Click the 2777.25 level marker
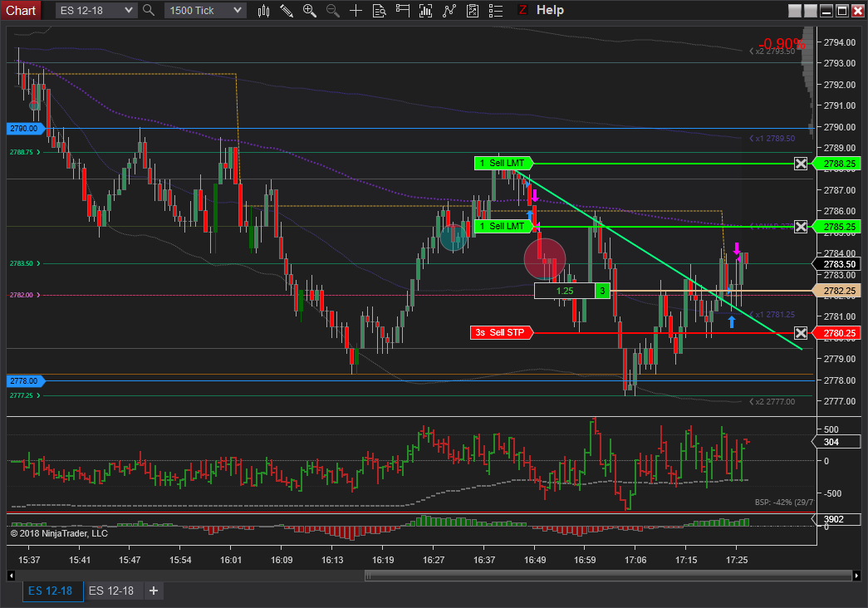Screen dimensions: 868x608 click(x=24, y=396)
